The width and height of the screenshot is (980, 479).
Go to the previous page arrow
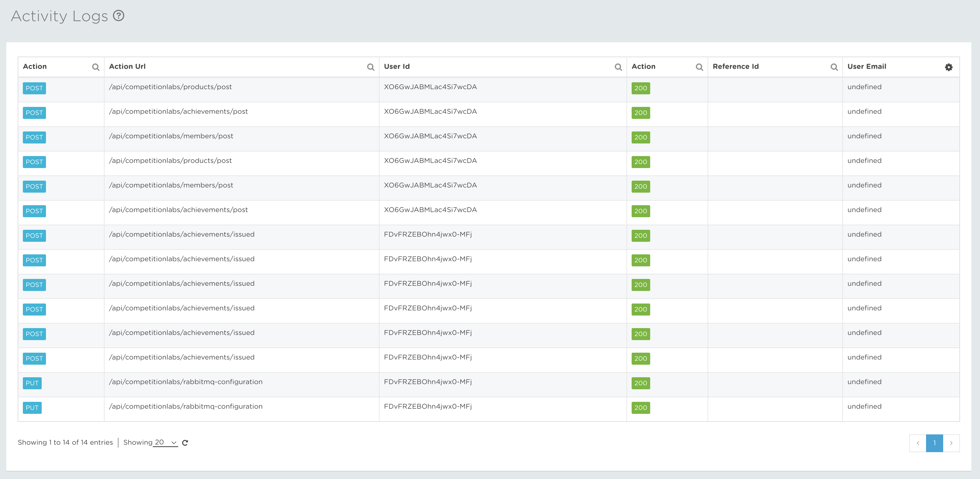click(x=918, y=443)
